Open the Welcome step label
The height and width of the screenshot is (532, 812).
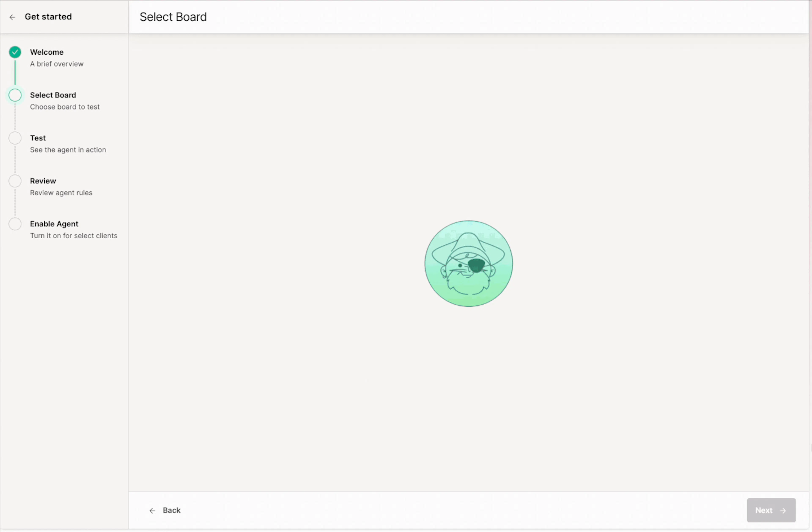[47, 52]
